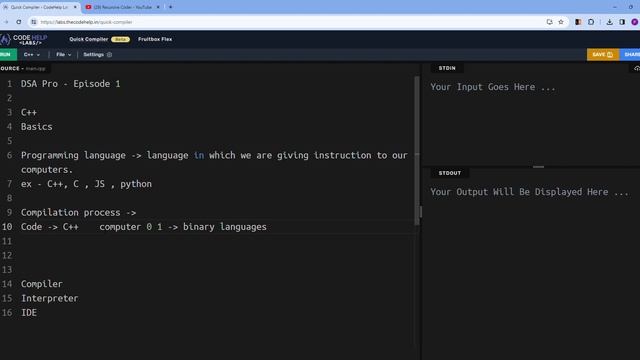Select the STDOUT panel label
Image resolution: width=640 pixels, height=360 pixels.
coord(449,173)
